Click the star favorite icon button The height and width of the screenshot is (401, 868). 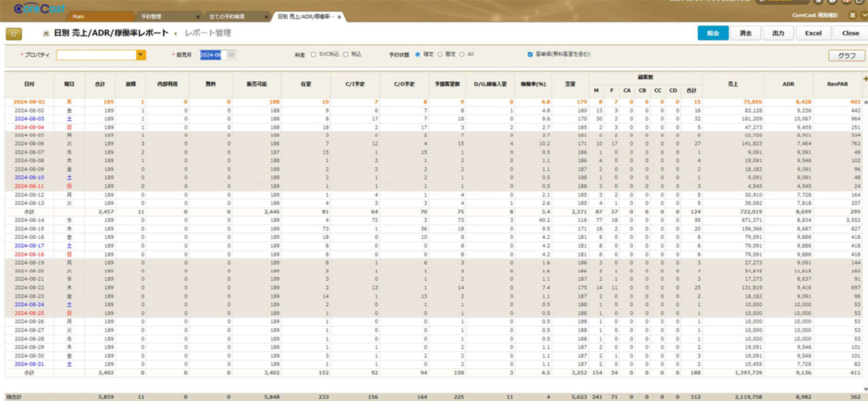[x=14, y=33]
